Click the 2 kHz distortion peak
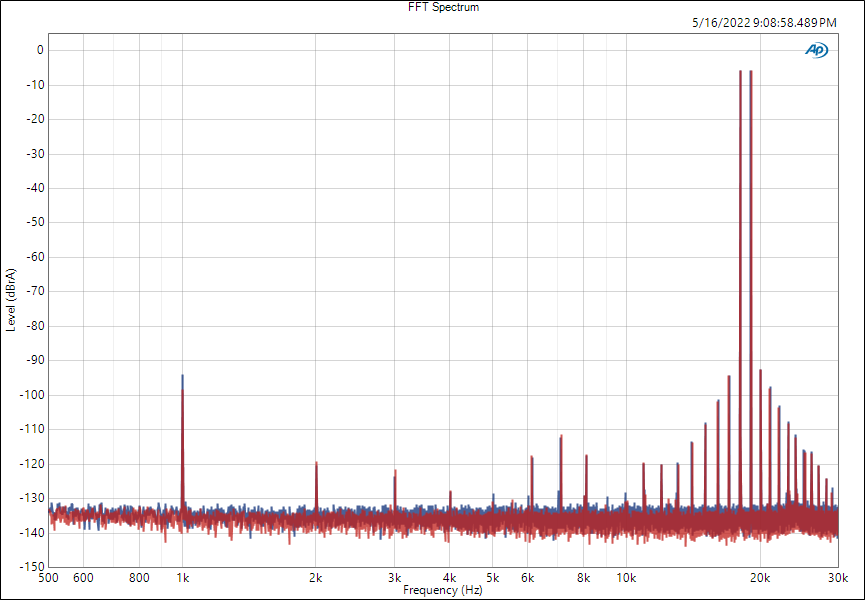This screenshot has height=600, width=865. click(316, 485)
